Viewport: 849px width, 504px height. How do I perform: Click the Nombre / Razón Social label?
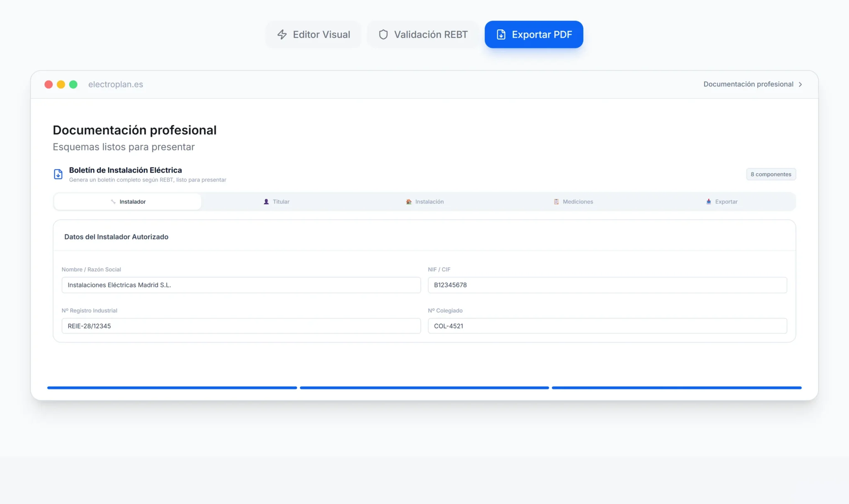[91, 269]
